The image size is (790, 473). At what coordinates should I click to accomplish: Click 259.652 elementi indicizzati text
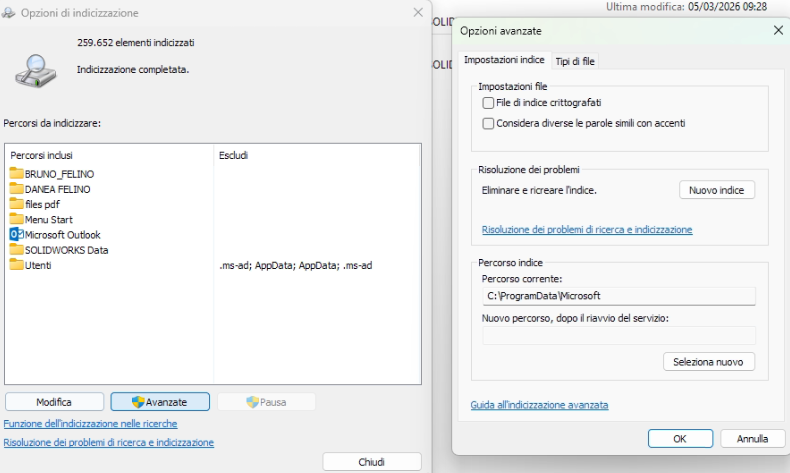(136, 43)
